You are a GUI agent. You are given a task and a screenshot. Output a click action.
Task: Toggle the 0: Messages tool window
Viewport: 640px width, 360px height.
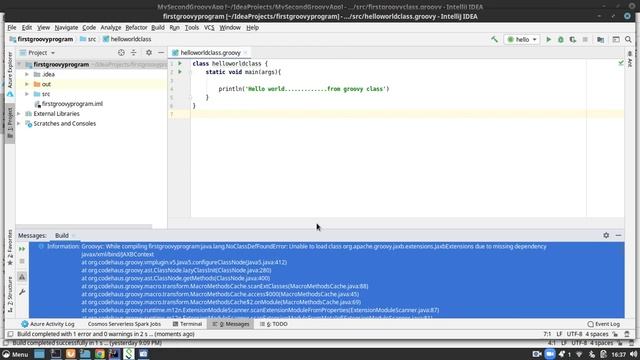tap(231, 324)
